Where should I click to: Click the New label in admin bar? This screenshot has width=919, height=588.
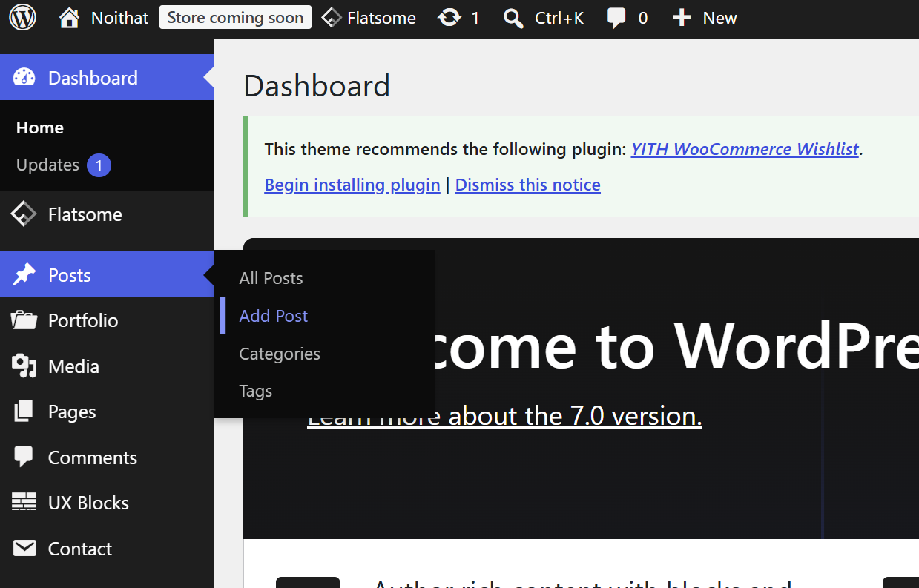coord(719,18)
